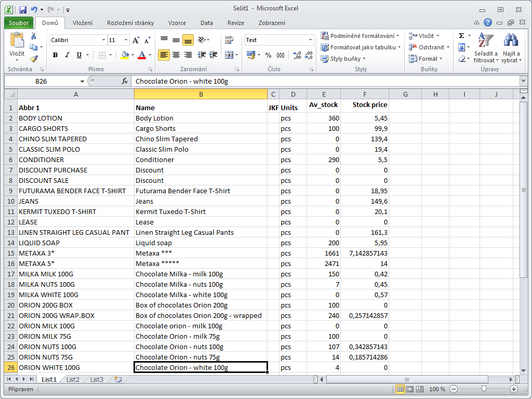Open the Calibri font name dropdown

[103, 40]
